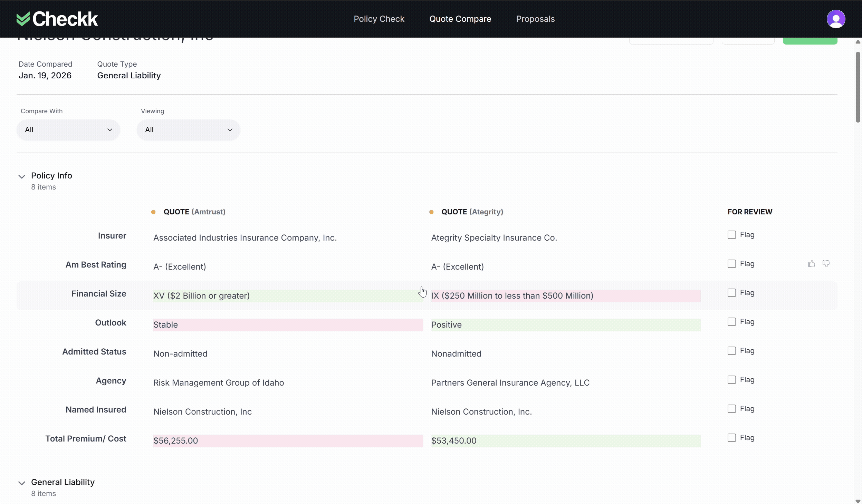Click the $56,255.00 premium cell
862x504 pixels.
(288, 441)
